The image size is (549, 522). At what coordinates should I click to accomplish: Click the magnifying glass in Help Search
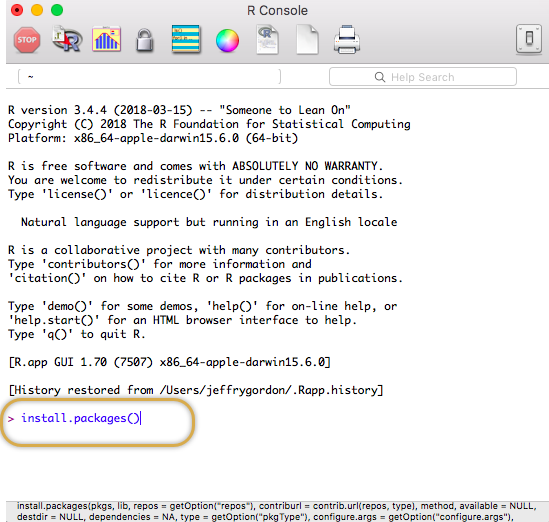coord(380,77)
